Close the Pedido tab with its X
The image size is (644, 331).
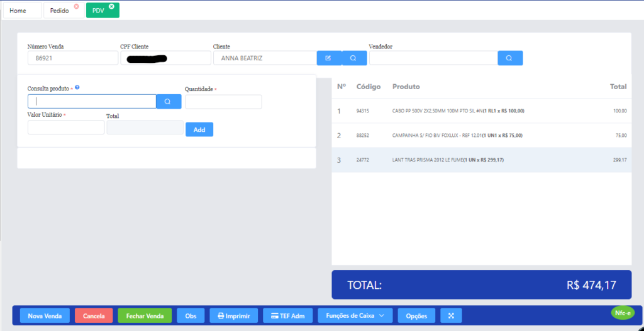(77, 6)
